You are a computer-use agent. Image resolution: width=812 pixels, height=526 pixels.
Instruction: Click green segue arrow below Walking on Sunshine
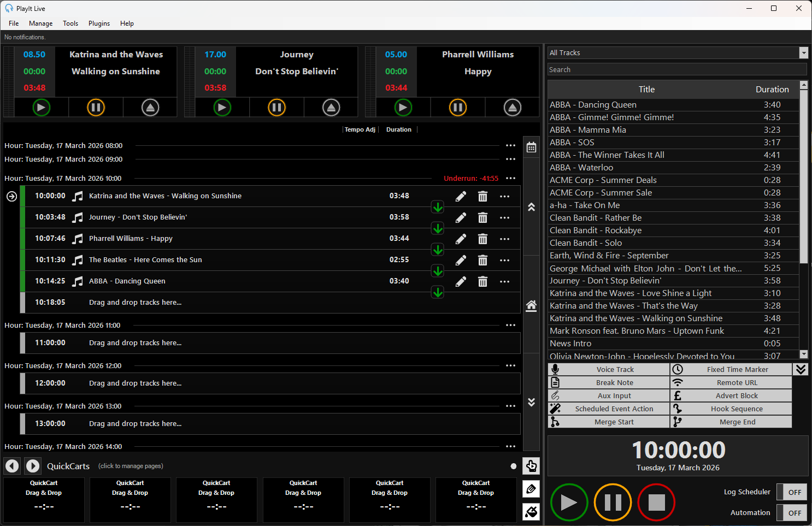(438, 207)
